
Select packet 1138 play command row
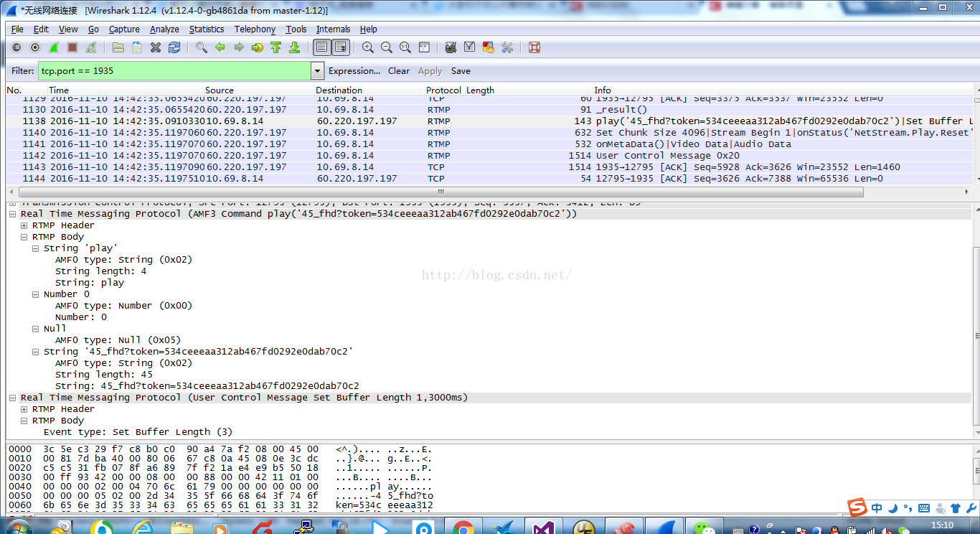pos(490,121)
